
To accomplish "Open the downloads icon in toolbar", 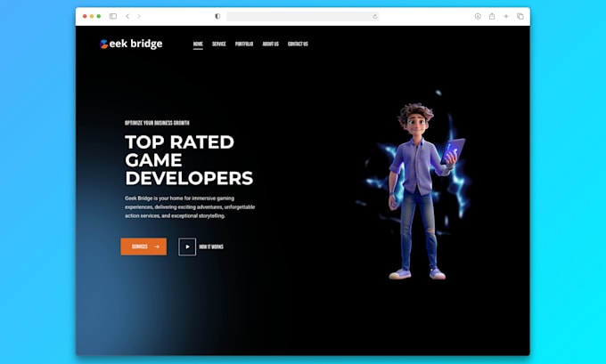I will 478,16.
